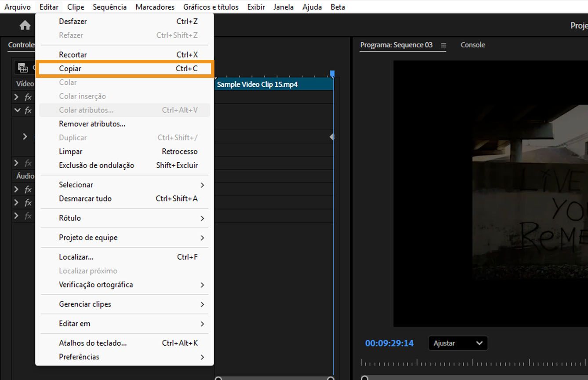Open the Ajustar zoom dropdown
The width and height of the screenshot is (588, 380).
click(x=458, y=343)
